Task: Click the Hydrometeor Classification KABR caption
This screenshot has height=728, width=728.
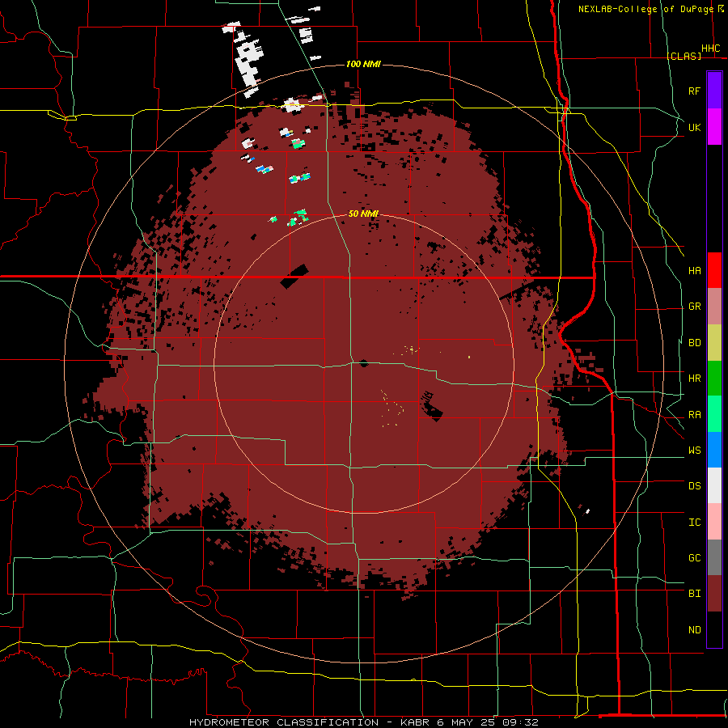Action: (x=364, y=722)
